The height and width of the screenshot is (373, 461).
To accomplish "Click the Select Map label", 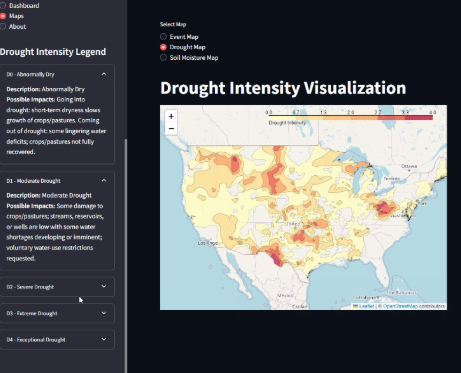I will coord(173,24).
